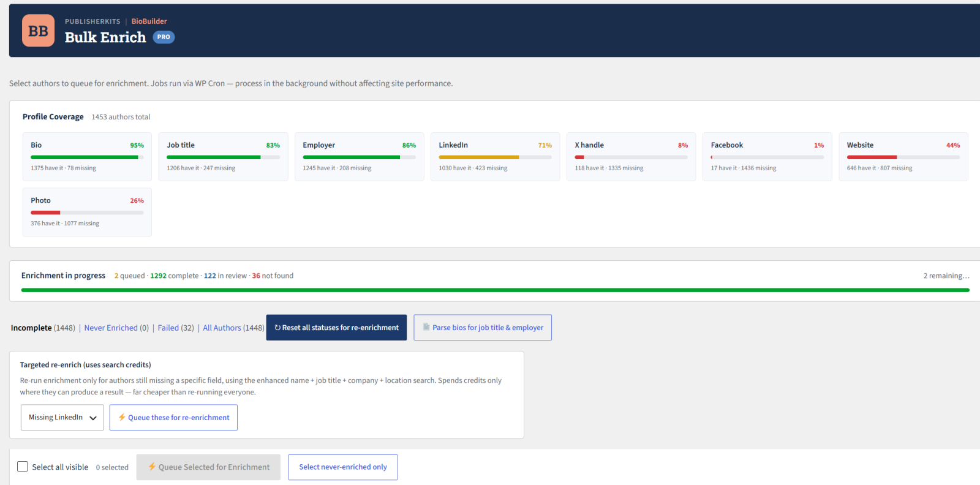Open the Missing LinkedIn dropdown
Image resolution: width=980 pixels, height=485 pixels.
62,418
